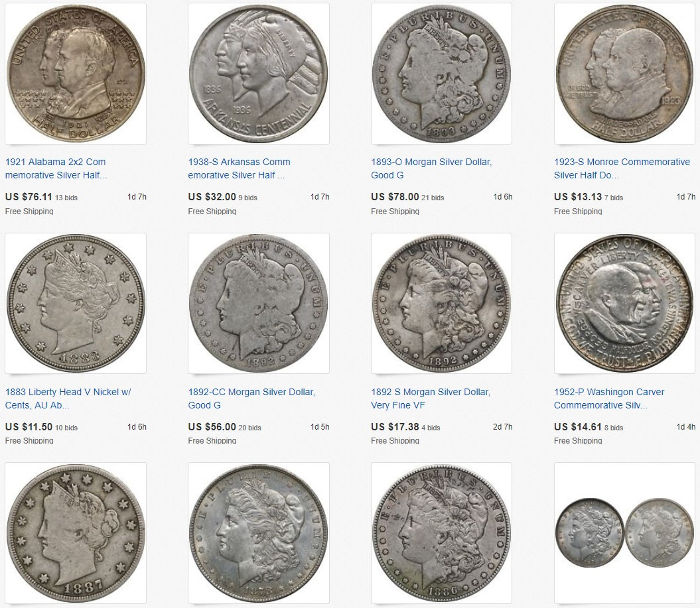View the Arkansas Centennial coin image
The image size is (700, 608).
(259, 74)
